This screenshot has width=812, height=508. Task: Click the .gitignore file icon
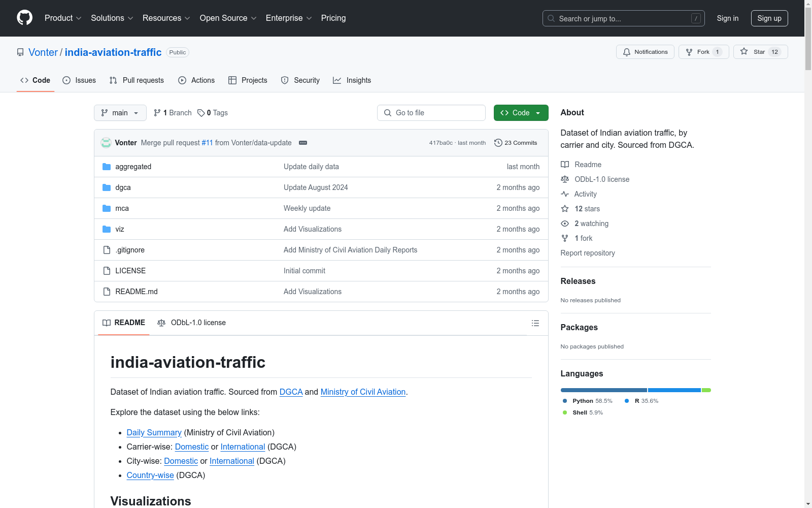point(107,250)
